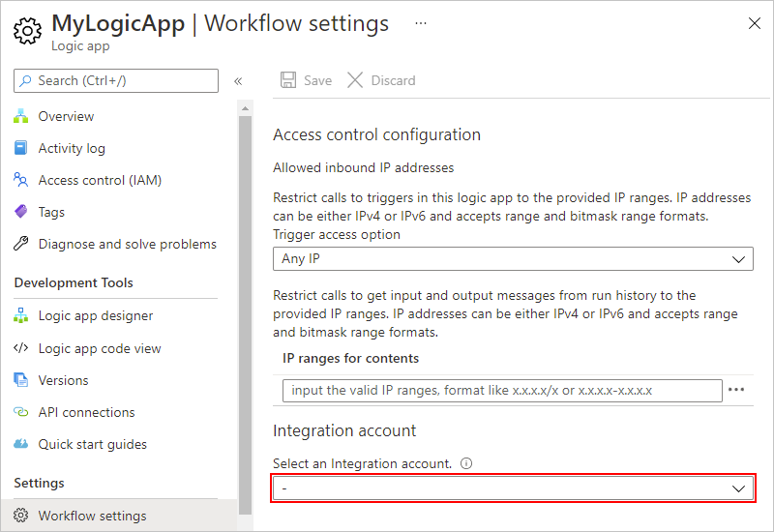
Task: Collapse the sidebar with the double chevron
Action: tap(238, 81)
